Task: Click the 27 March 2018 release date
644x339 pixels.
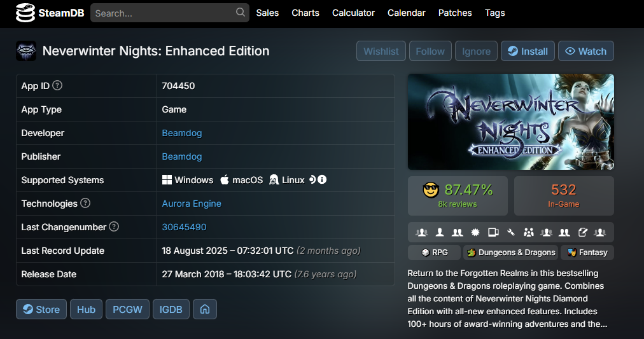Action: coord(227,274)
